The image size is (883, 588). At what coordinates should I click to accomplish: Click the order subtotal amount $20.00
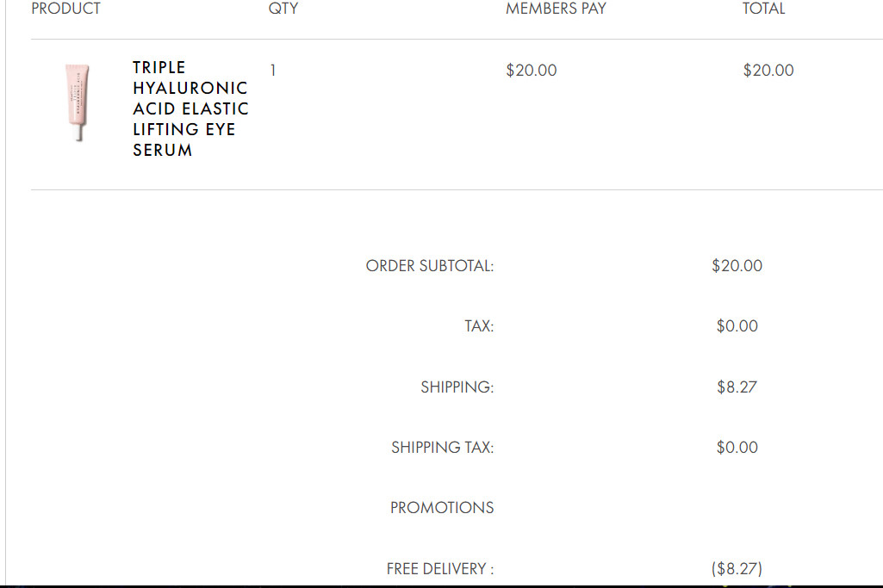pyautogui.click(x=737, y=265)
